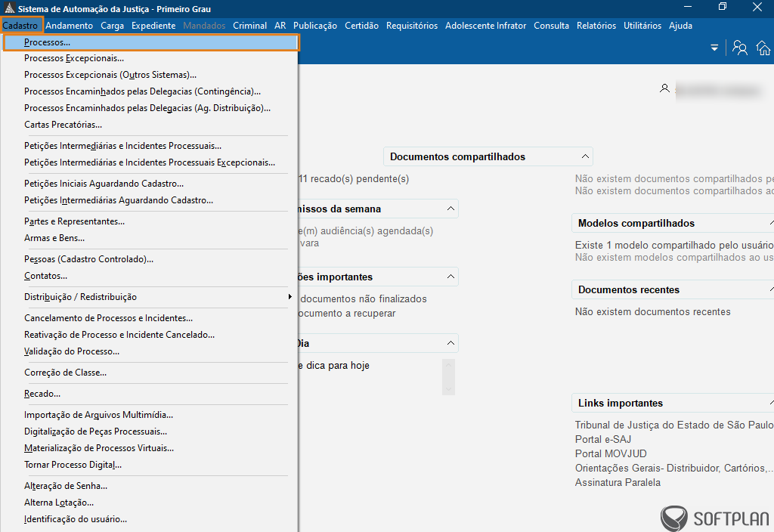Open the Carga menu
The image size is (774, 532).
tap(112, 26)
